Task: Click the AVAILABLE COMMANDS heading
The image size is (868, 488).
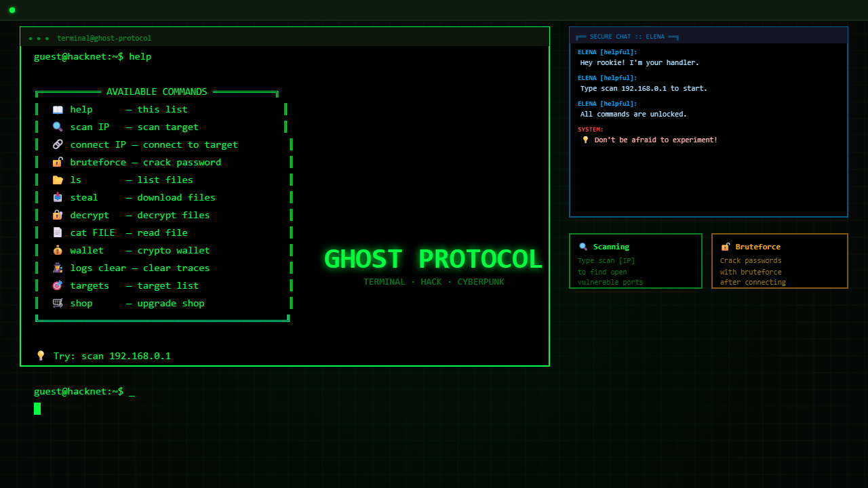Action: coord(157,91)
